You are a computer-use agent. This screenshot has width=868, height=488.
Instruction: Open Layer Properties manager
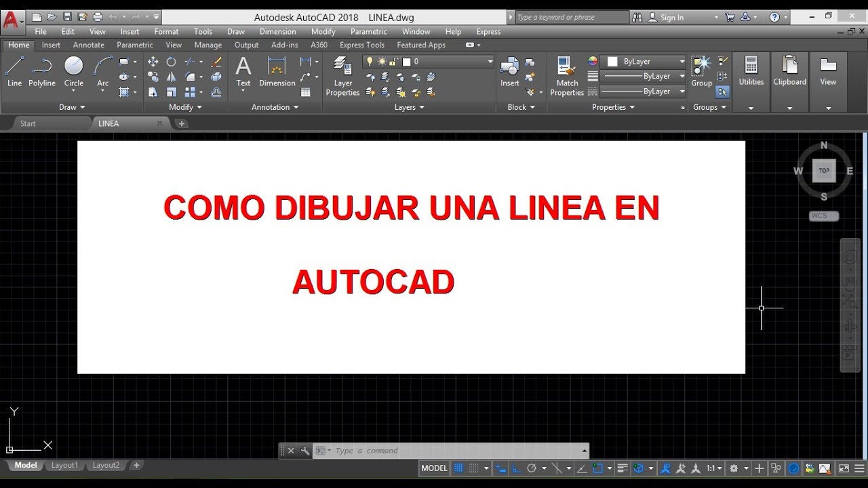[343, 76]
